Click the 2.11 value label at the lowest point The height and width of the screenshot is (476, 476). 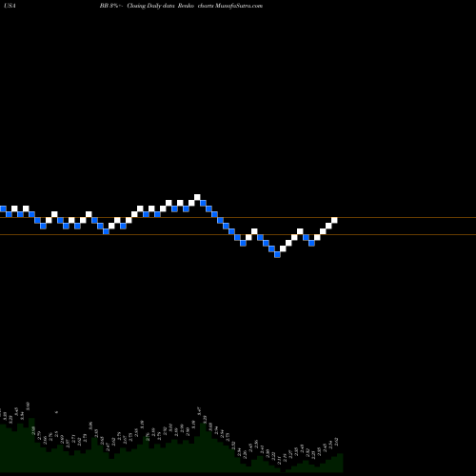[x=279, y=461]
